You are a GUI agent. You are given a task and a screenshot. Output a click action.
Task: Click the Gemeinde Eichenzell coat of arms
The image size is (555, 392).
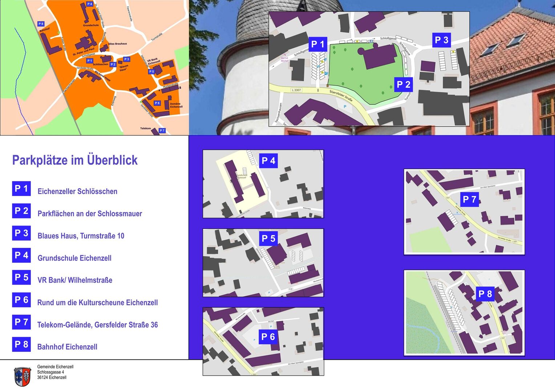point(23,376)
